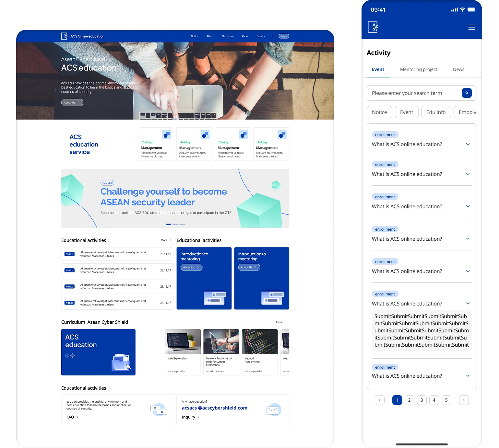Click the envelope mail icon
499x448 pixels.
(x=272, y=410)
